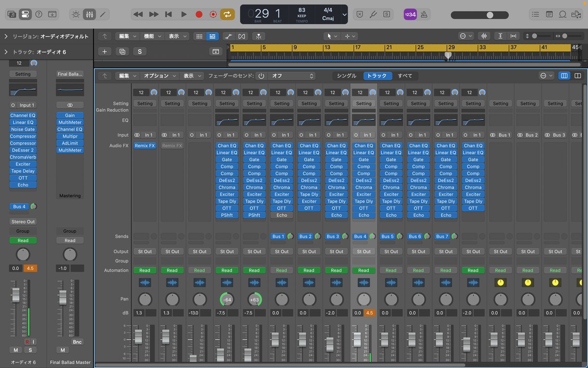This screenshot has height=368, width=588.
Task: Click Bnc bounce button on master strip
Action: pyautogui.click(x=77, y=342)
